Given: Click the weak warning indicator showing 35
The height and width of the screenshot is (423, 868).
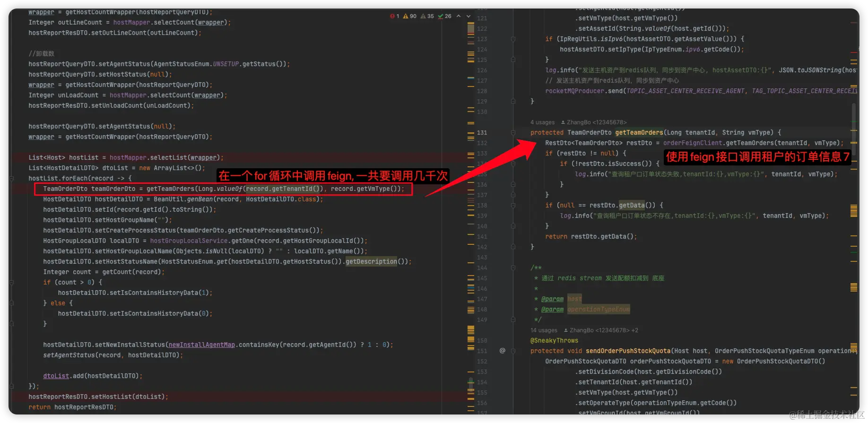Looking at the screenshot, I should (427, 16).
